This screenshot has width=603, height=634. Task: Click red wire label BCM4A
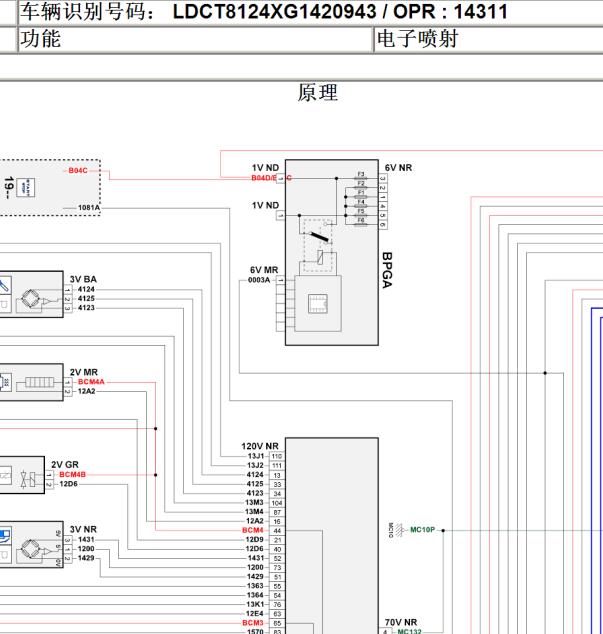click(x=91, y=382)
